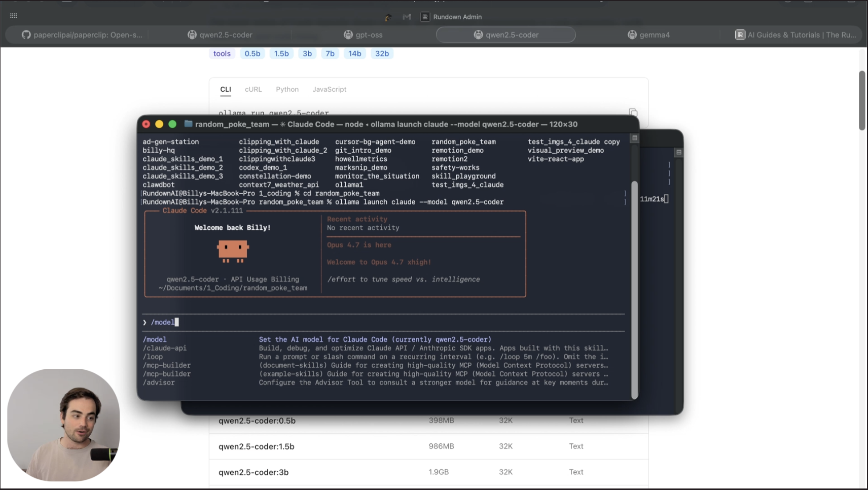Copy the ollama run command with the copy icon

point(633,112)
